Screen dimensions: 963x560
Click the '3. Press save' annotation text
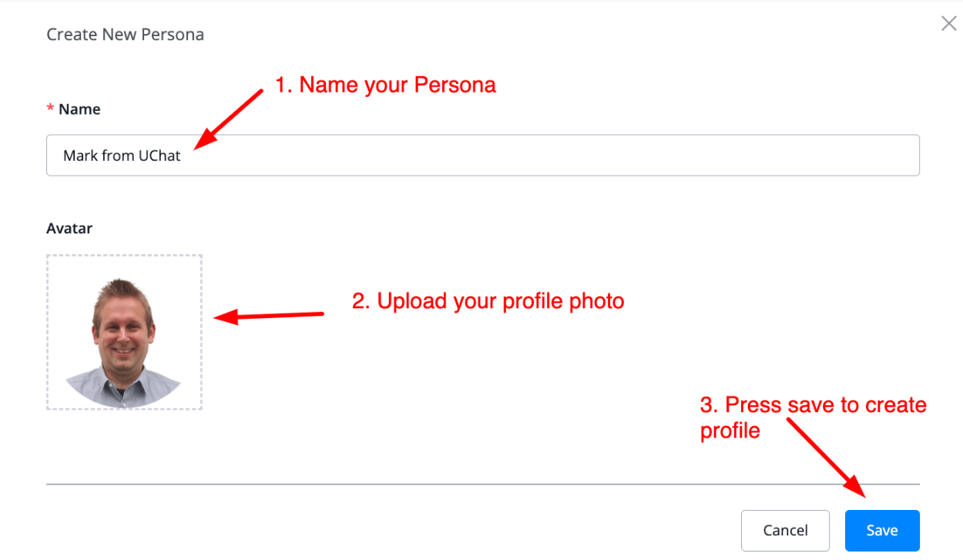point(813,405)
